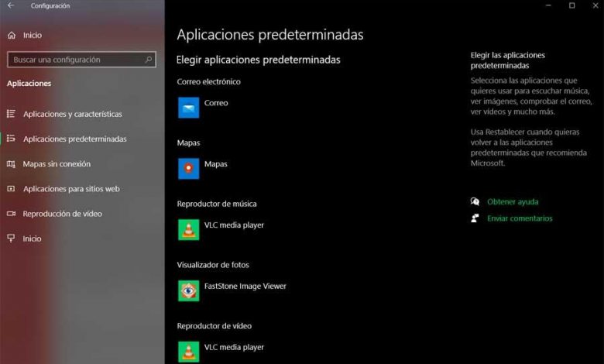Click the Reproducción de vídeo camera icon
The image size is (604, 364).
[11, 214]
